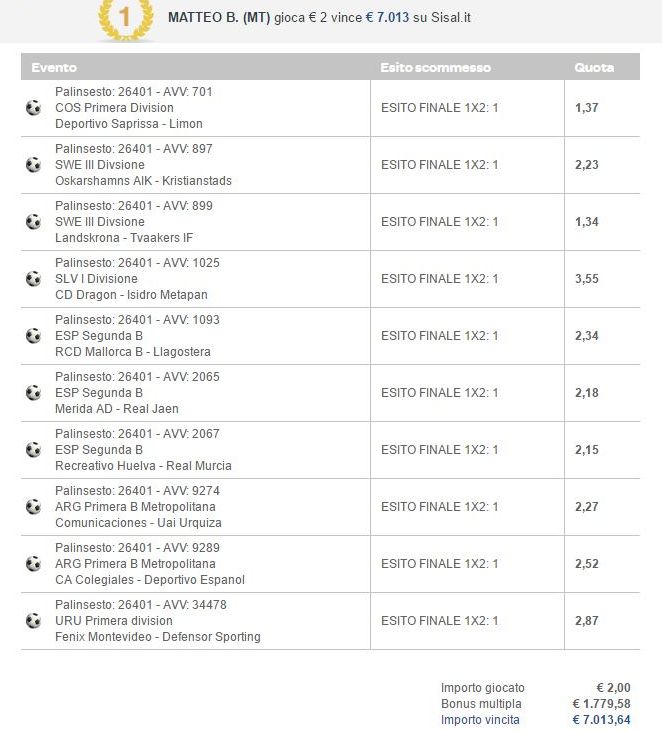The height and width of the screenshot is (733, 662).
Task: Click soccer ball icon for Oskarshamns AIK - Kristianstads
Action: 33,165
